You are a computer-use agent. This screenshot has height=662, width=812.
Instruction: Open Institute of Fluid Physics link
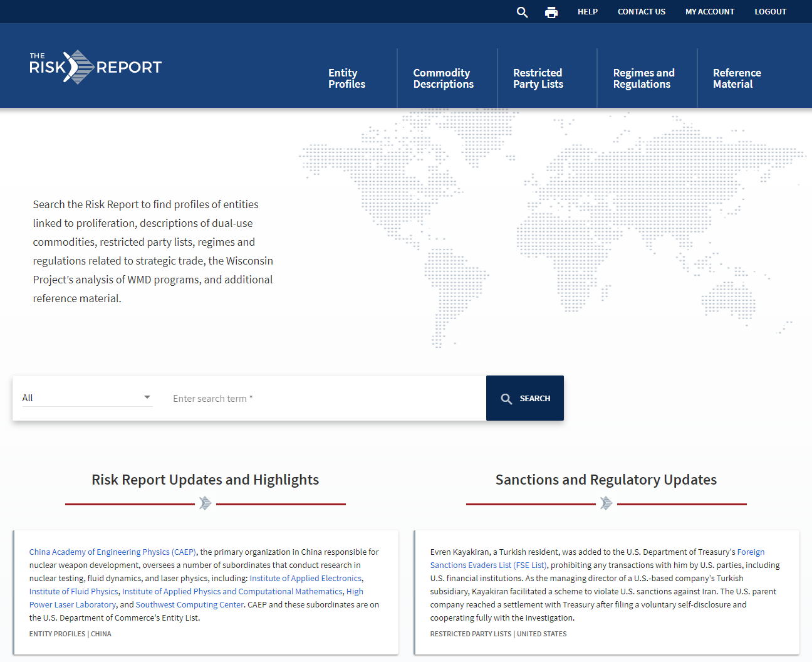tap(74, 592)
